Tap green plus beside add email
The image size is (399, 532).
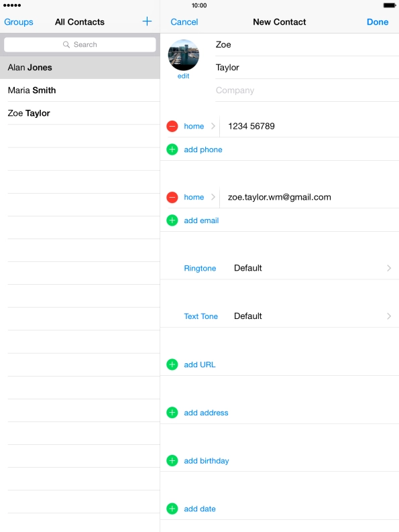(x=172, y=220)
